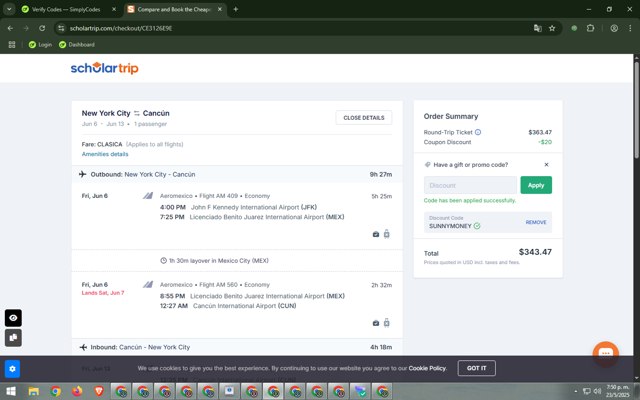Screen dimensions: 640x400
Task: Click personal item bag icon for flight AM 409
Action: pos(376,234)
